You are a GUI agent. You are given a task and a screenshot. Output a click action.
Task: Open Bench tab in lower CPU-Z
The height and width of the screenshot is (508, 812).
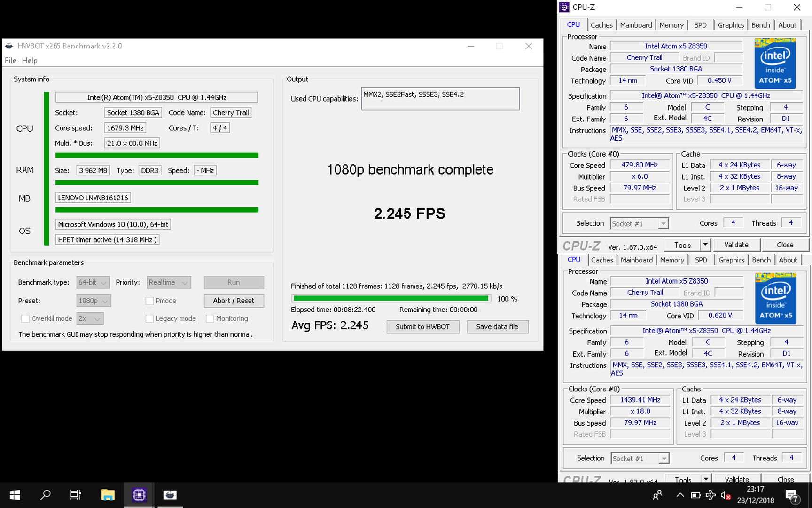pos(761,260)
